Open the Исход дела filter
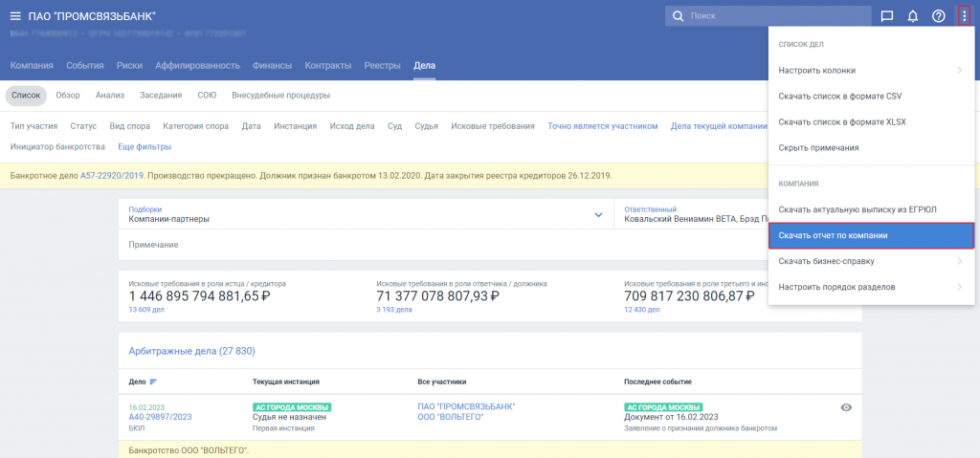 [352, 126]
